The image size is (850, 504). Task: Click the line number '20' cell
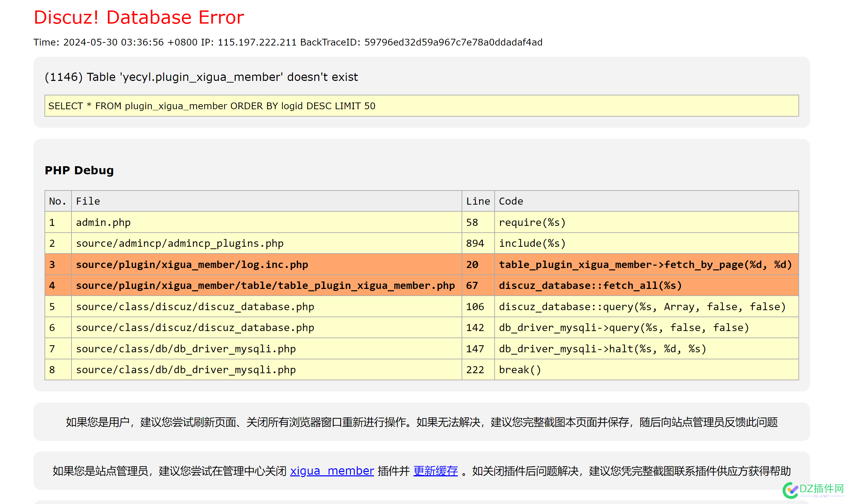tap(478, 264)
